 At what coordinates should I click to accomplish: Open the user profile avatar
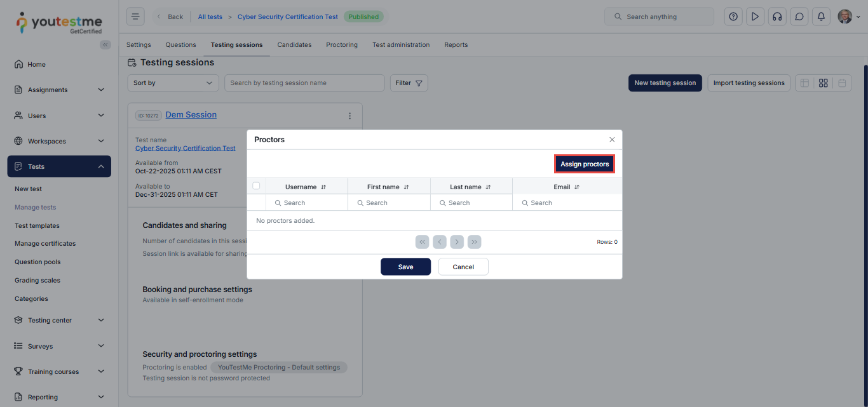tap(844, 17)
